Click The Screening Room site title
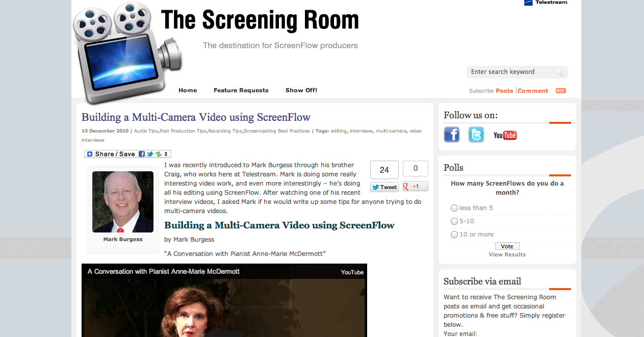This screenshot has width=644, height=337. pyautogui.click(x=260, y=20)
